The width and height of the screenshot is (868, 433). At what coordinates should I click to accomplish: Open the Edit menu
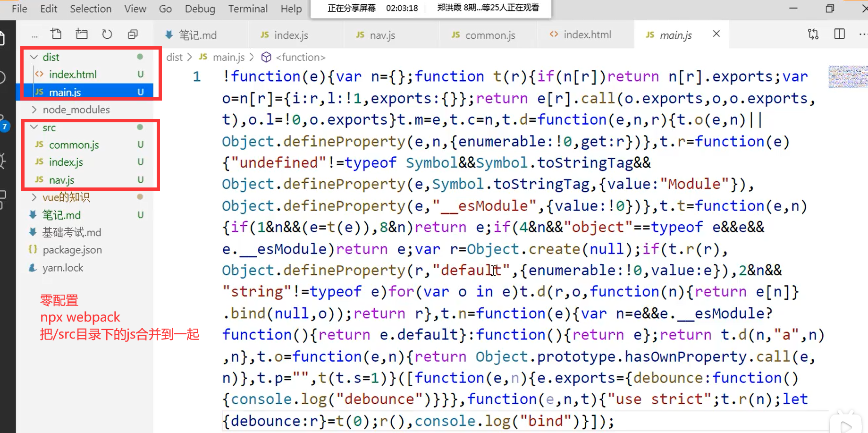click(x=49, y=8)
